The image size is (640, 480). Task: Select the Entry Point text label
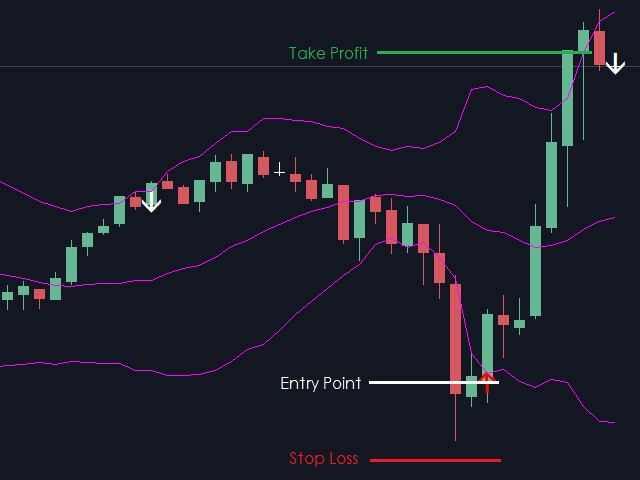click(x=321, y=383)
